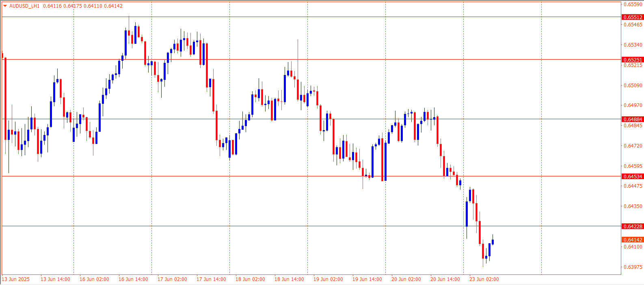Click the 13 Jun 2025 date label

coord(16,279)
